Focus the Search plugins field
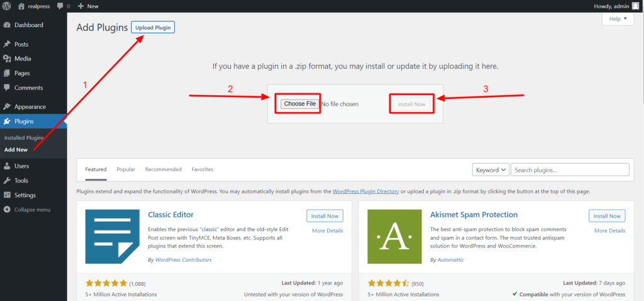This screenshot has height=301, width=644. [x=570, y=170]
